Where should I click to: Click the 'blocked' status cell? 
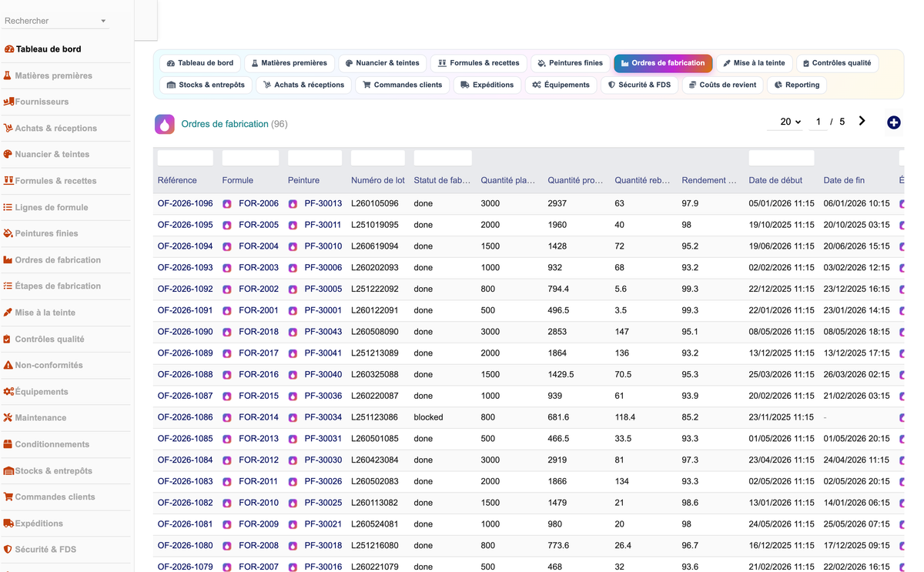pos(428,417)
